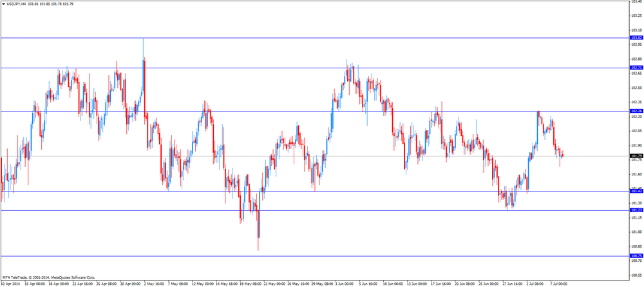This screenshot has height=287, width=644.
Task: Click the 103.25 price scale value
Action: [x=636, y=15]
